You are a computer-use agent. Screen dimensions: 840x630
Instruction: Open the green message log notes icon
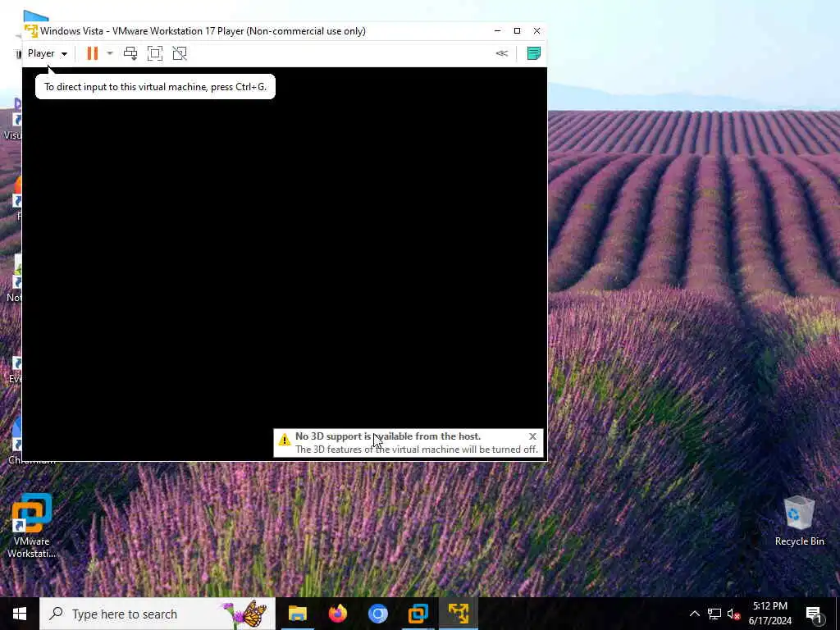(533, 53)
